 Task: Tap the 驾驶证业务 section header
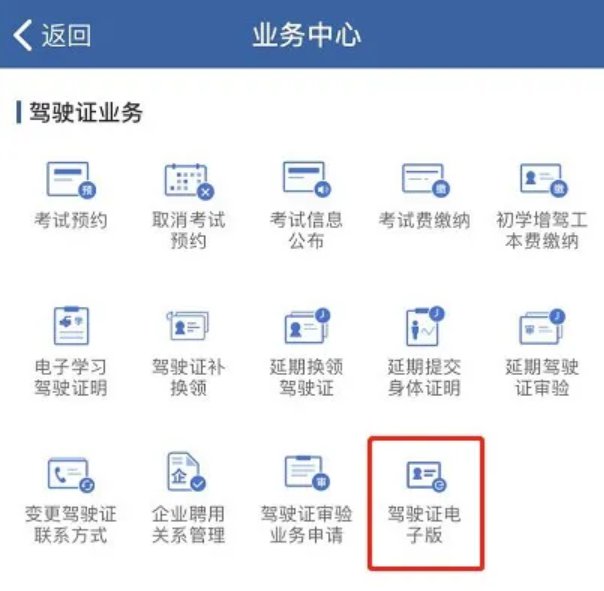86,112
